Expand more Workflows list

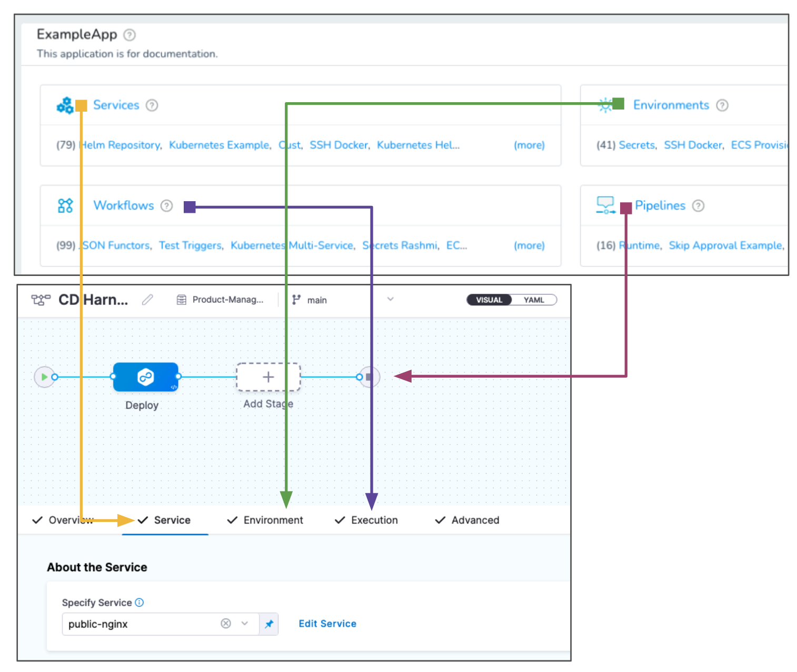529,245
